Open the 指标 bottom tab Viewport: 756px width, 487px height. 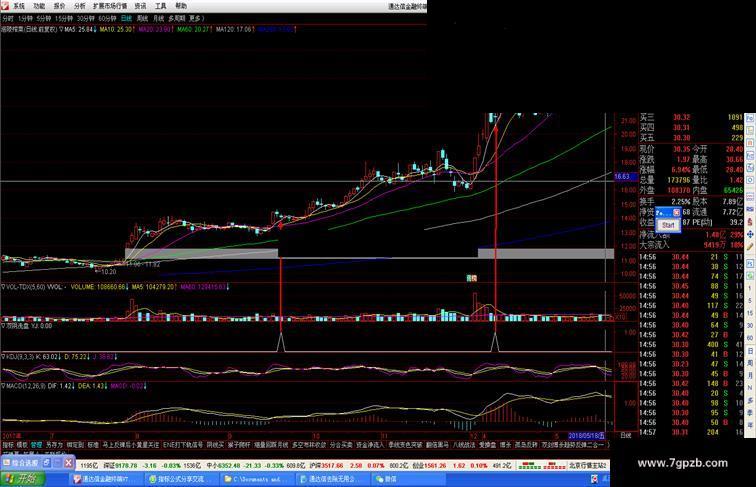8,445
